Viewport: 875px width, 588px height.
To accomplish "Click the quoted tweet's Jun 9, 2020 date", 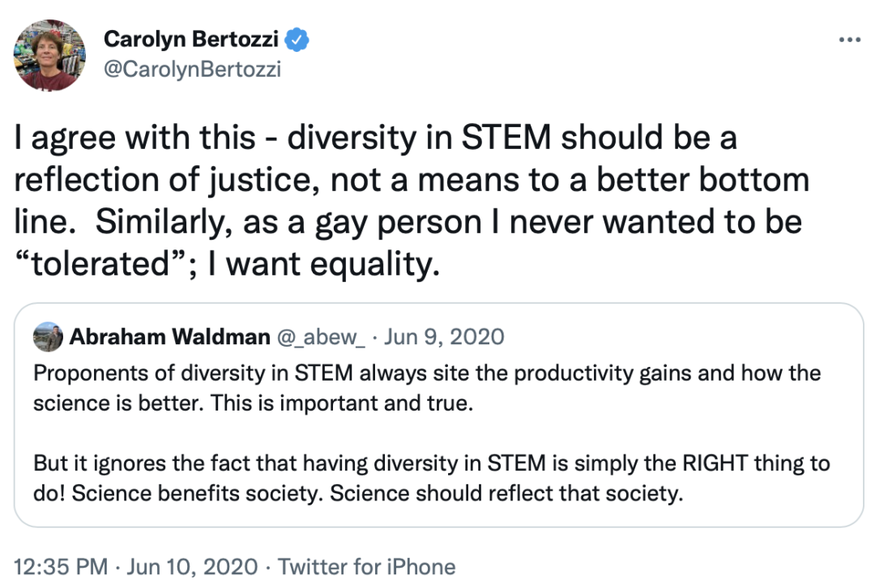I will [x=444, y=337].
